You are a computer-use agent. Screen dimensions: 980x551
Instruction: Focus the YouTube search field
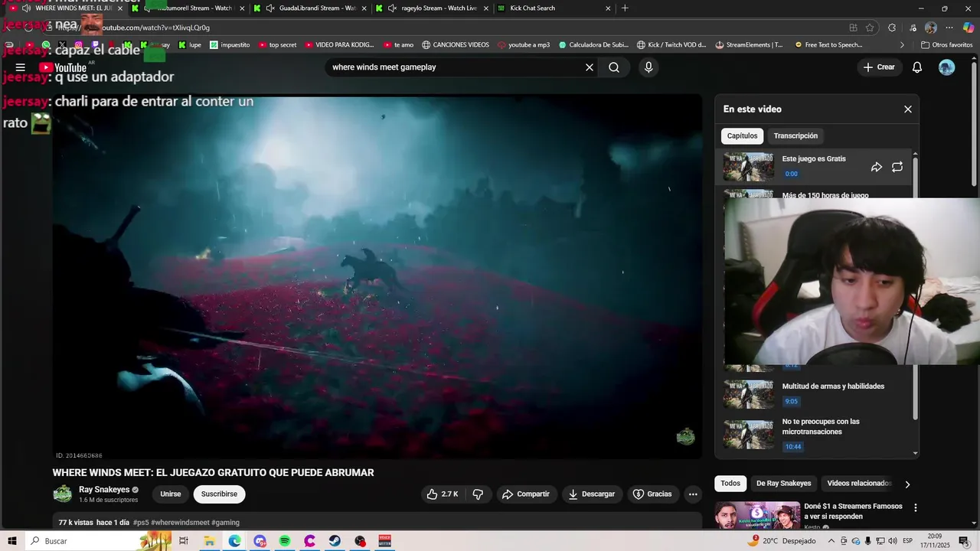click(x=456, y=67)
